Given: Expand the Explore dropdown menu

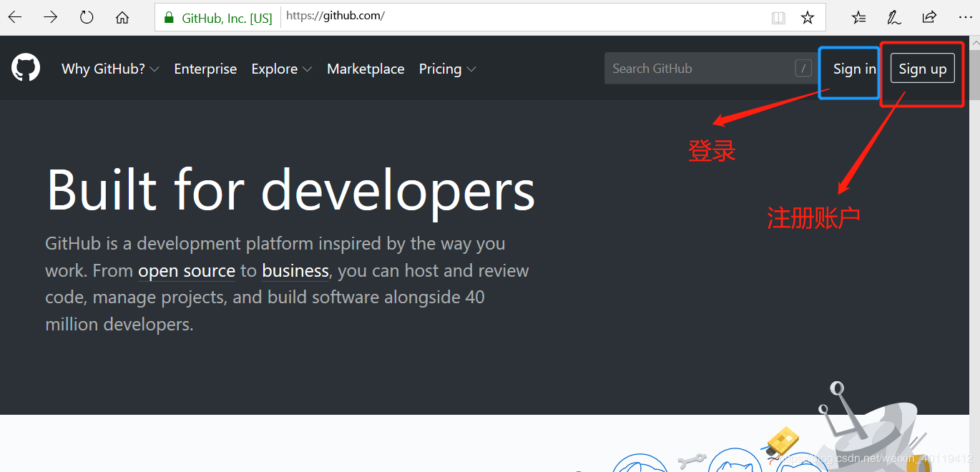Looking at the screenshot, I should click(x=282, y=69).
